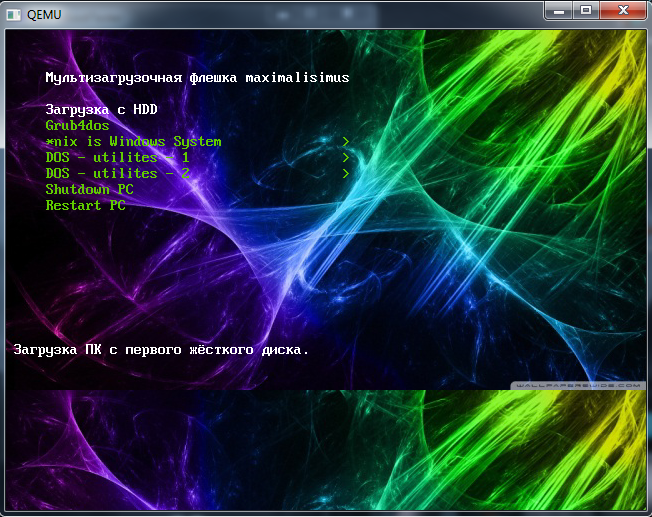
Task: Select the "Загрузка с HDD" boot entry
Action: [x=101, y=110]
